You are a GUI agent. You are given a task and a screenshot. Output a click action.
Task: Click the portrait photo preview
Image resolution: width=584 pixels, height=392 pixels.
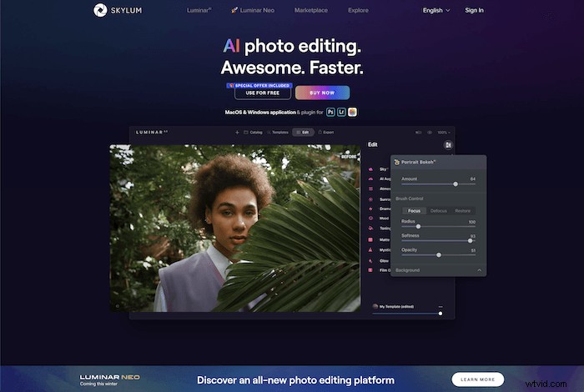(235, 229)
